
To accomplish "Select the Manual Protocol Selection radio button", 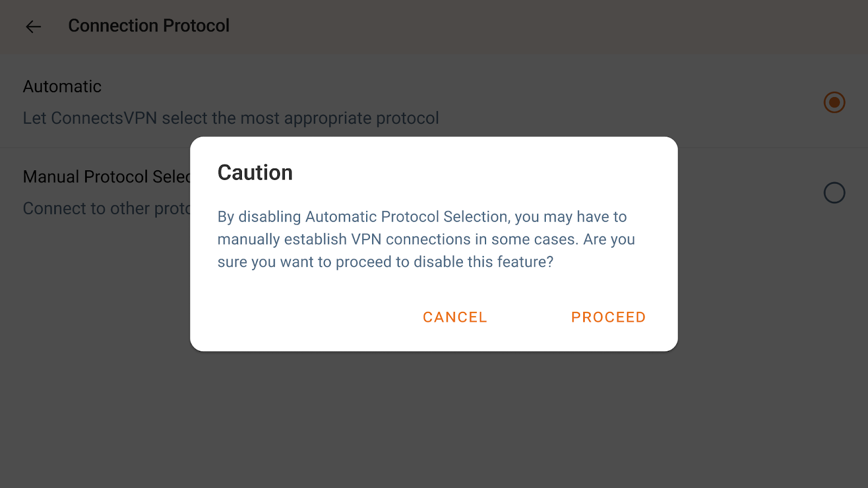I will pyautogui.click(x=834, y=192).
